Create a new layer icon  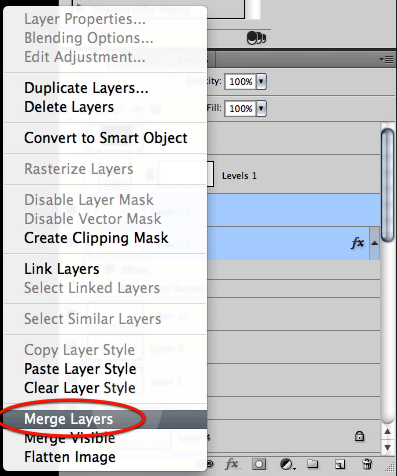click(340, 464)
